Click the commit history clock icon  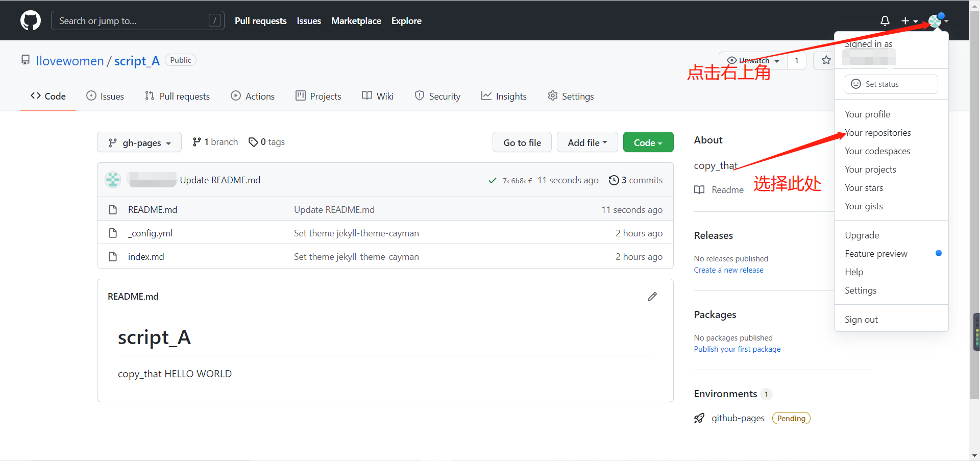[x=614, y=180]
